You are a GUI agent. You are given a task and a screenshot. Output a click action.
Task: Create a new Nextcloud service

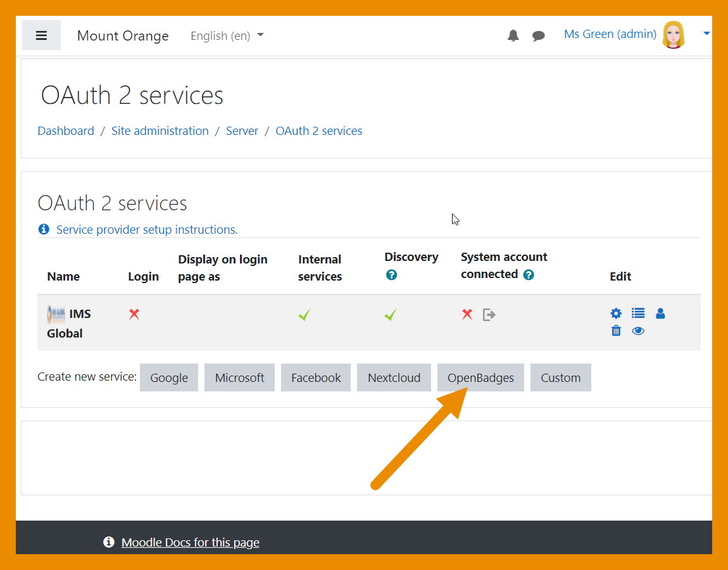pyautogui.click(x=394, y=377)
